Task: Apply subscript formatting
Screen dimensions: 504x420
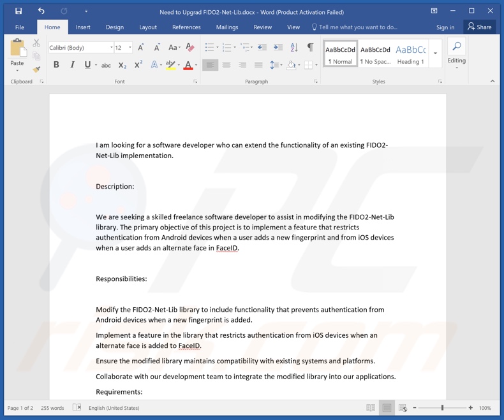Action: click(x=122, y=65)
